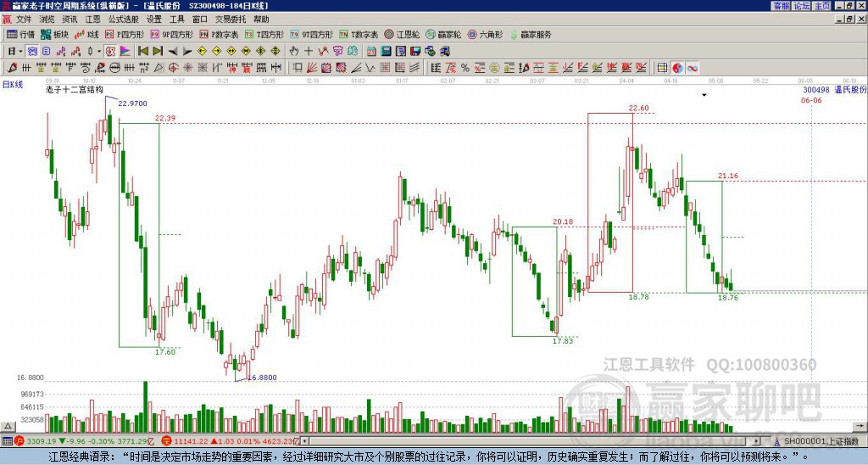Open the 设置 menu
The image size is (868, 465).
pyautogui.click(x=154, y=20)
